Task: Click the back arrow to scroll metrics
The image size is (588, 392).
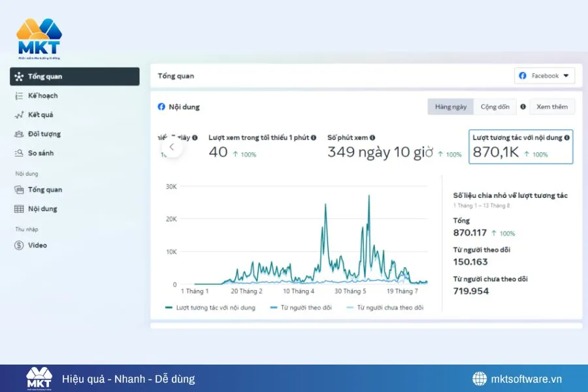Action: [172, 147]
